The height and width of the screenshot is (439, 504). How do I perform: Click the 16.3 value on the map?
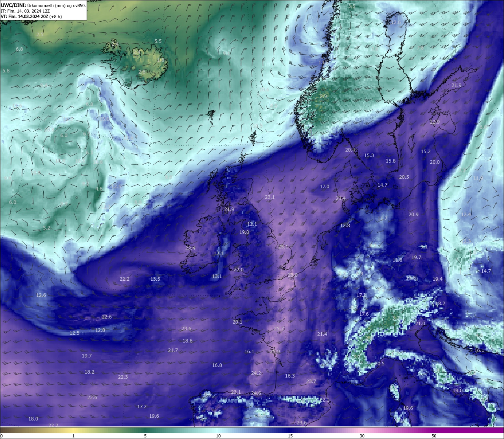(290, 376)
